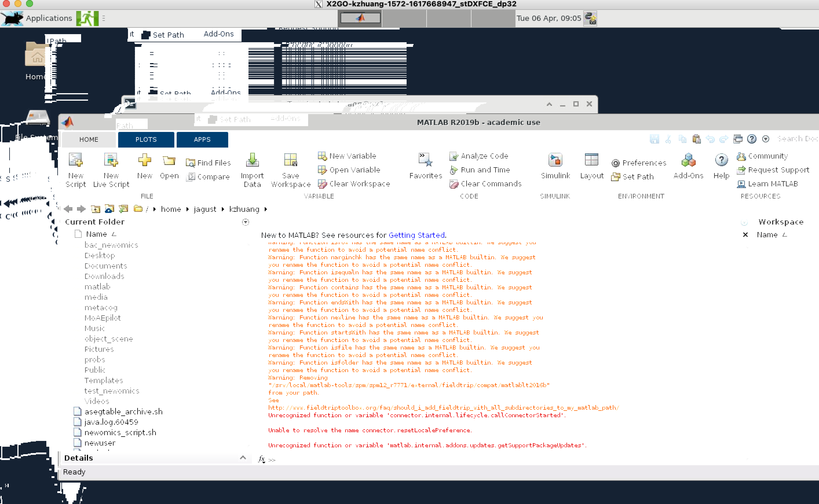
Task: Sort Current Folder by Name column
Action: point(96,234)
